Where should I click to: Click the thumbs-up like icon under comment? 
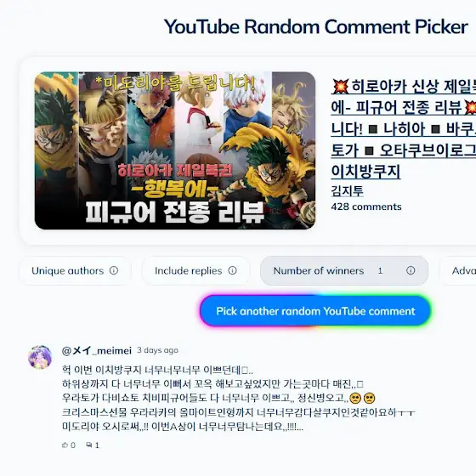coord(65,445)
